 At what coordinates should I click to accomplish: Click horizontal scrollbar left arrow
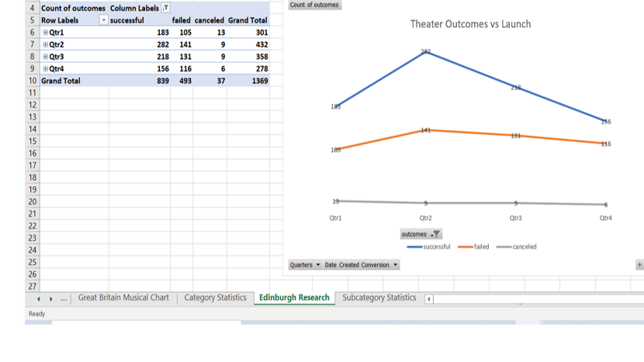click(x=429, y=299)
